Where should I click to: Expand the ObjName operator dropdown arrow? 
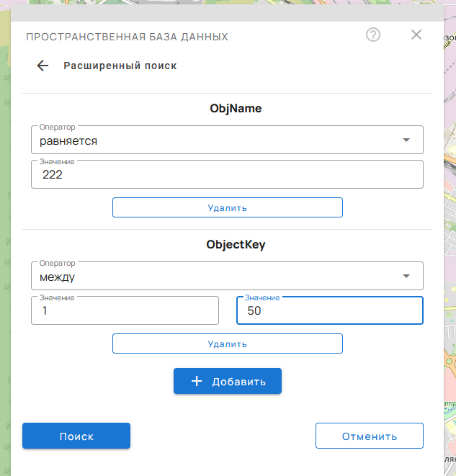(406, 140)
